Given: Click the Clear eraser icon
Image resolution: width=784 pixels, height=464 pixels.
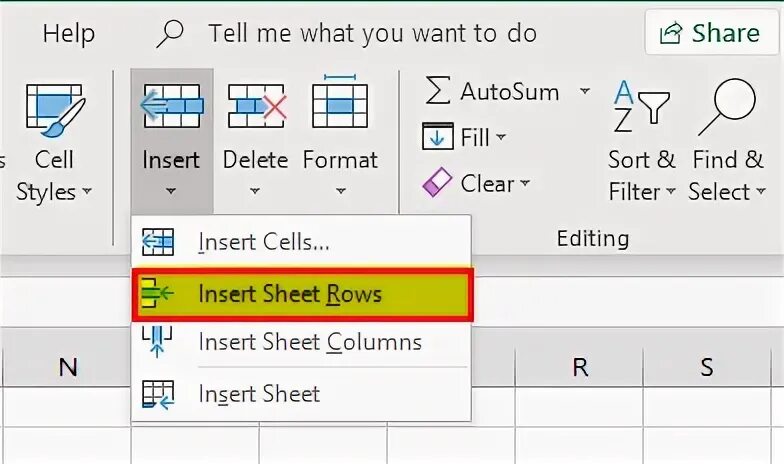Looking at the screenshot, I should click(x=437, y=183).
